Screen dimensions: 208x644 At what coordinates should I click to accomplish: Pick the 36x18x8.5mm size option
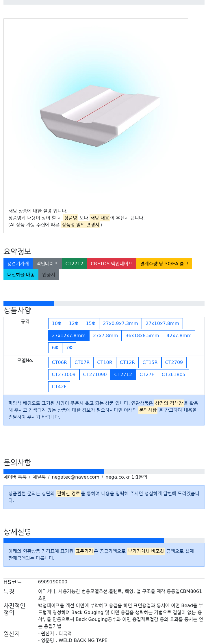point(142,336)
